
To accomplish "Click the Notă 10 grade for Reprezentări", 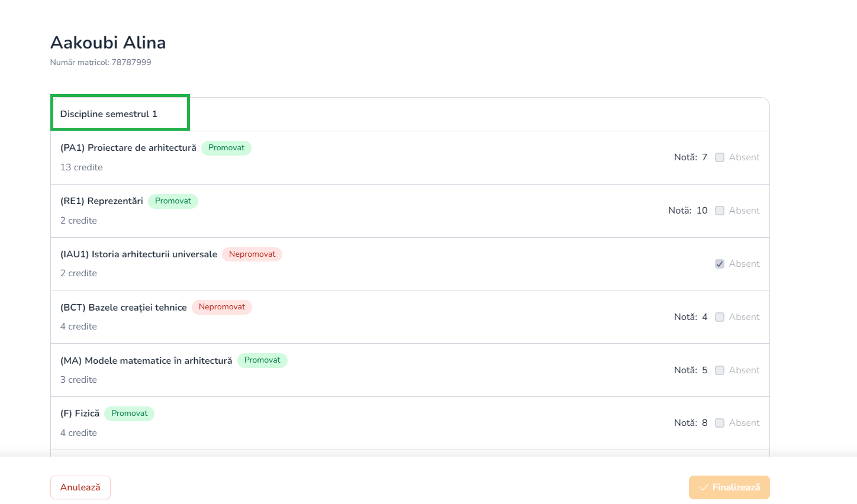I will 701,211.
